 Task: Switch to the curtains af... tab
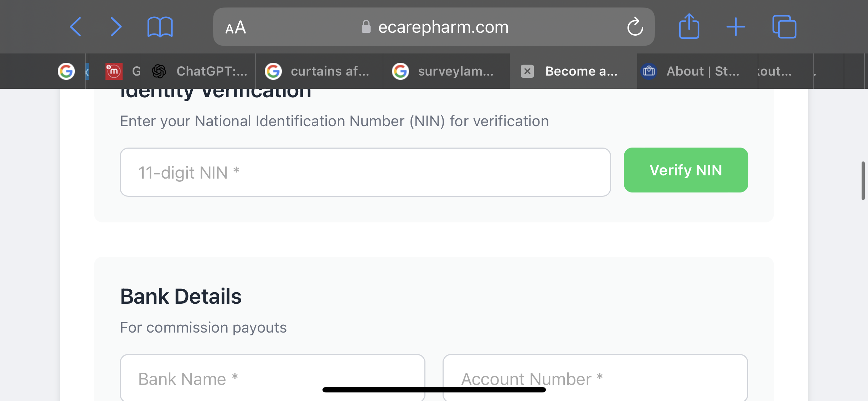pos(319,71)
